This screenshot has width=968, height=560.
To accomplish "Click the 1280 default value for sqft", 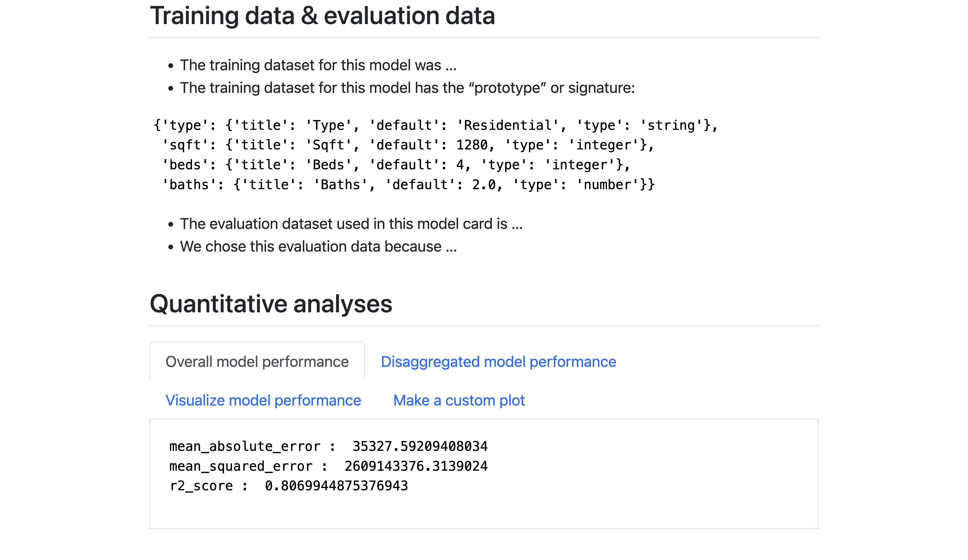I will [x=472, y=145].
